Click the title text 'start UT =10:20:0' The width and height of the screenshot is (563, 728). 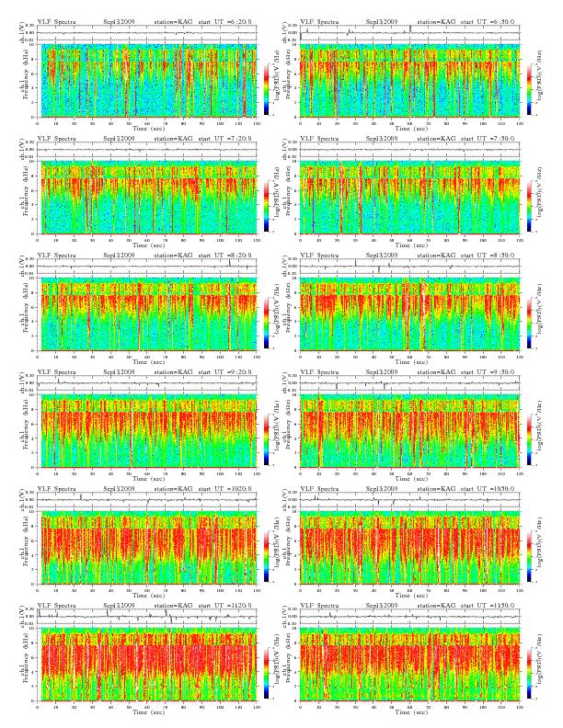(x=224, y=488)
